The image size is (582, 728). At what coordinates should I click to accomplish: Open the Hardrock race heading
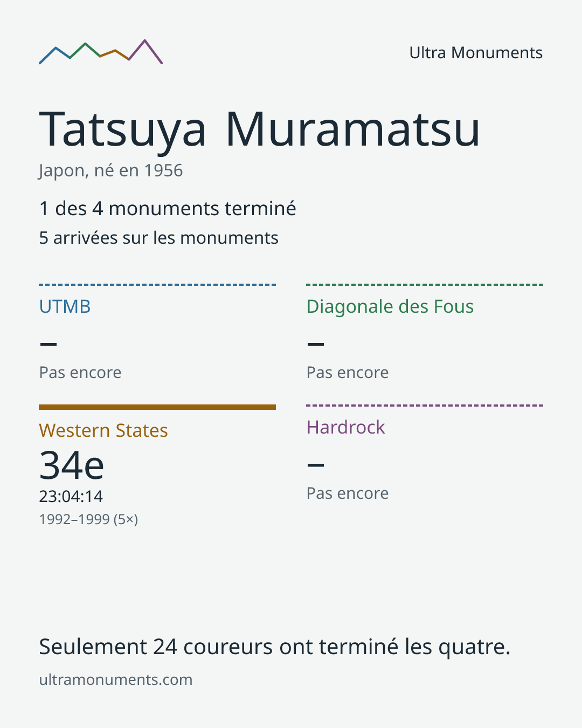pos(345,427)
